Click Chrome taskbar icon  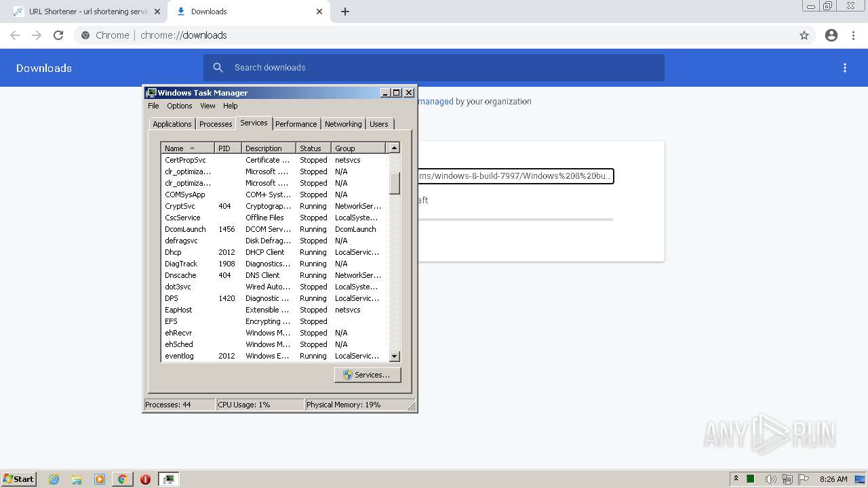(123, 479)
